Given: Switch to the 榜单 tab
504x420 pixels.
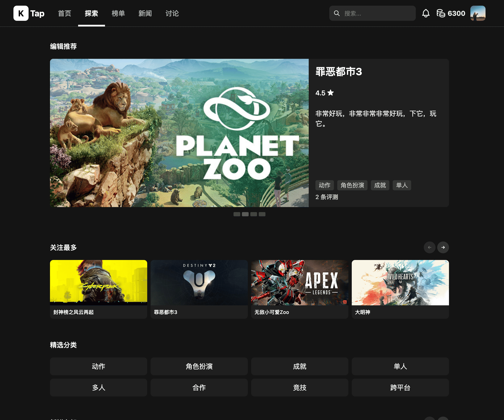Looking at the screenshot, I should click(118, 13).
